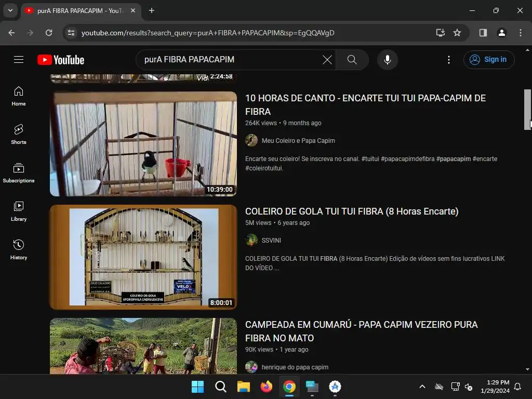Go to Home in the sidebar
This screenshot has height=399, width=532.
[19, 96]
